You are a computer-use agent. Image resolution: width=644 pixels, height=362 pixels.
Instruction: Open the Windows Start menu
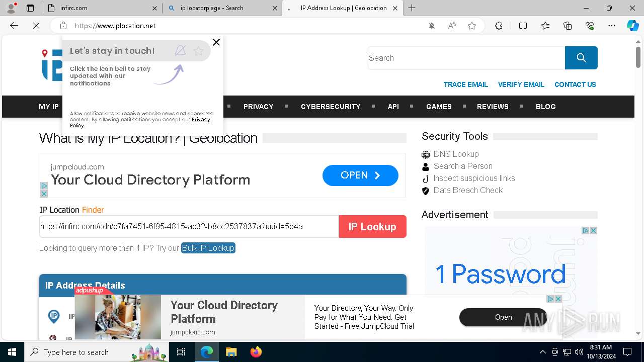tap(12, 352)
